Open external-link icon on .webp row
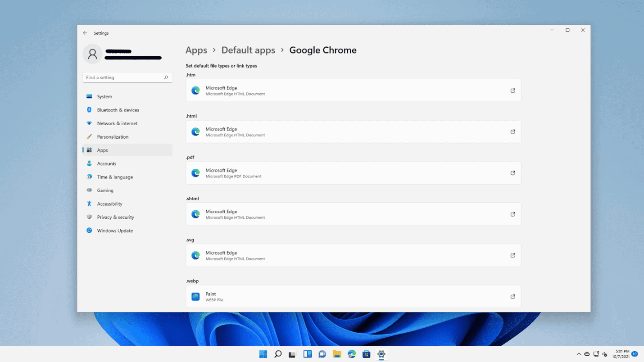This screenshot has height=362, width=644. pos(512,297)
